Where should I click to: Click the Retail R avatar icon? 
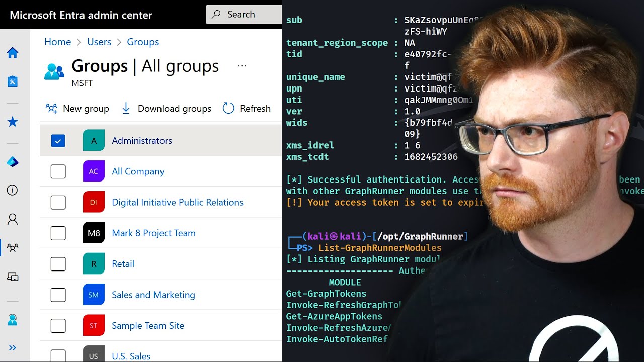tap(94, 264)
